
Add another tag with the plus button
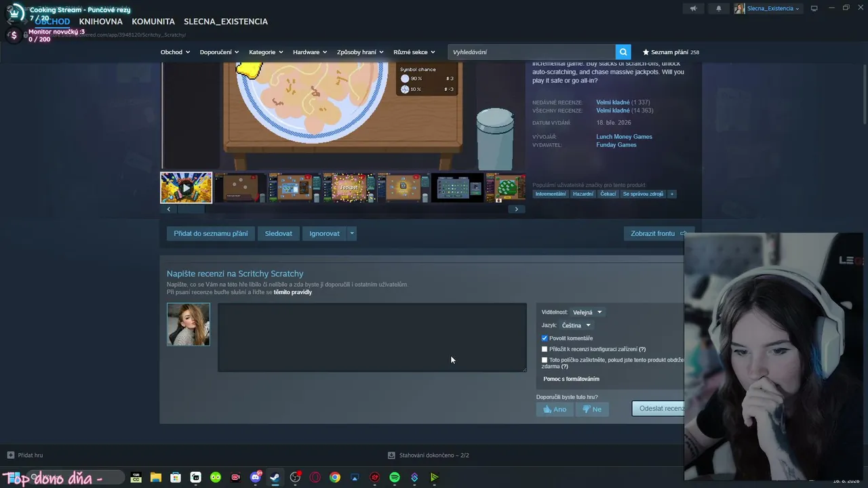click(672, 194)
